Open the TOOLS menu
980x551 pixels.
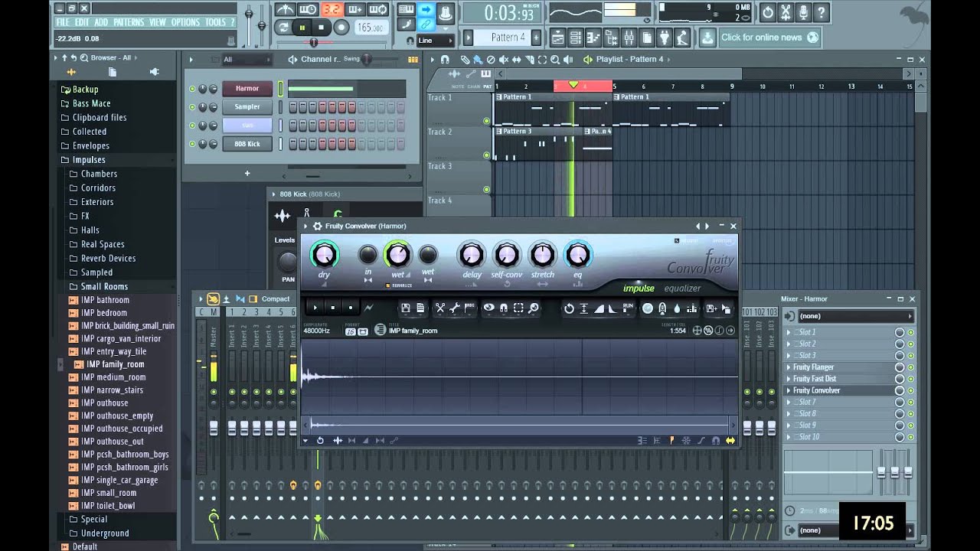215,22
